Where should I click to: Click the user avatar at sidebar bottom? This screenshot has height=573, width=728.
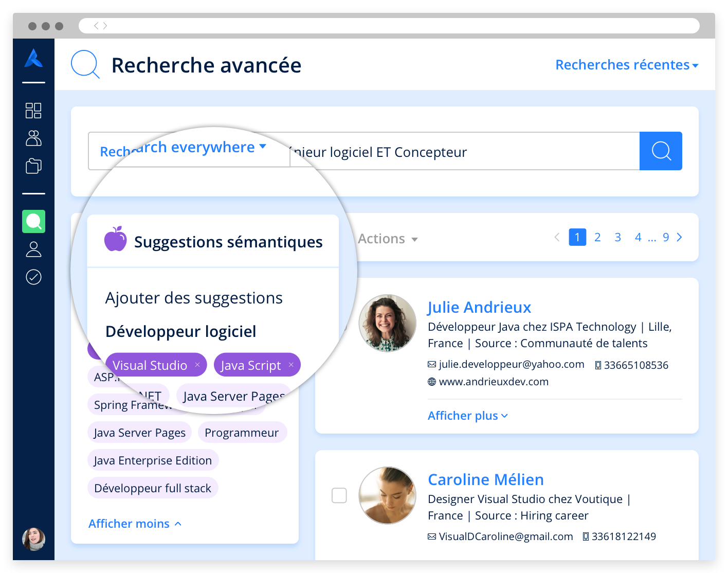[x=33, y=539]
